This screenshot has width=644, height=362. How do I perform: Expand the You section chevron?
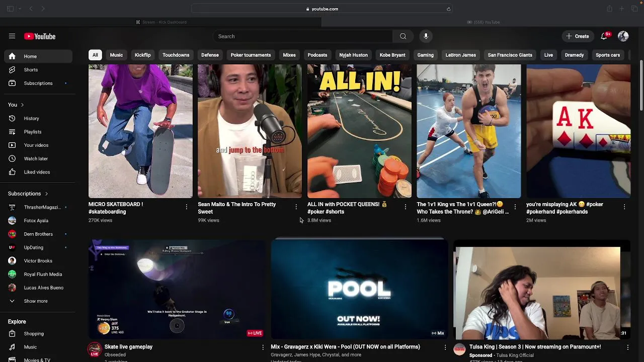click(22, 105)
